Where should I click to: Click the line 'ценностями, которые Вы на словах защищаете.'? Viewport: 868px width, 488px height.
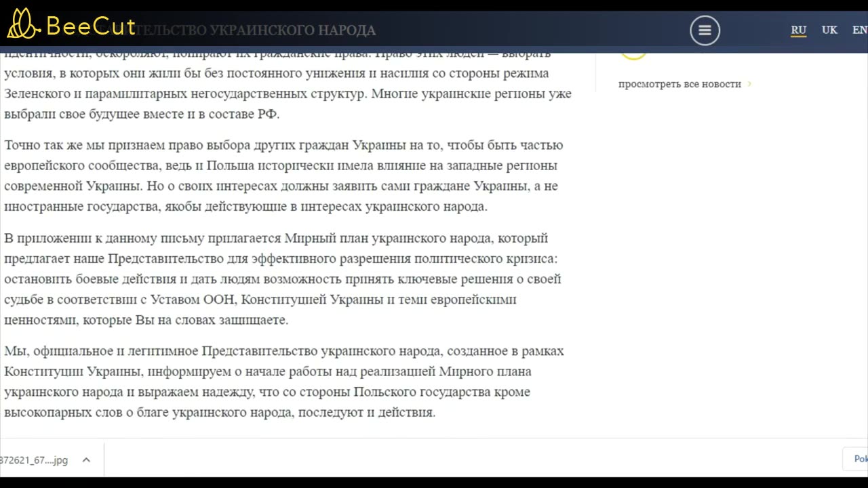[146, 320]
